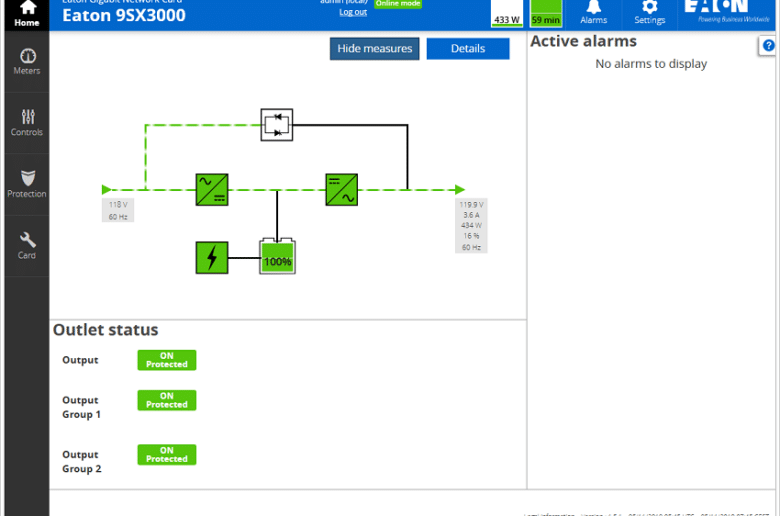780x516 pixels.
Task: Click the Eaton 9SX3000 device title
Action: 124,15
